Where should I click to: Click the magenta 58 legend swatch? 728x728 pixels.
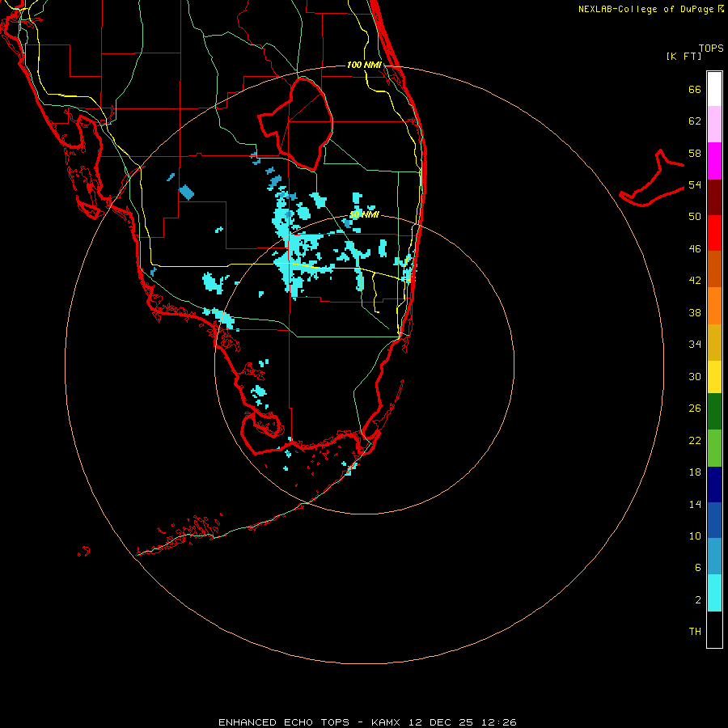[x=714, y=161]
